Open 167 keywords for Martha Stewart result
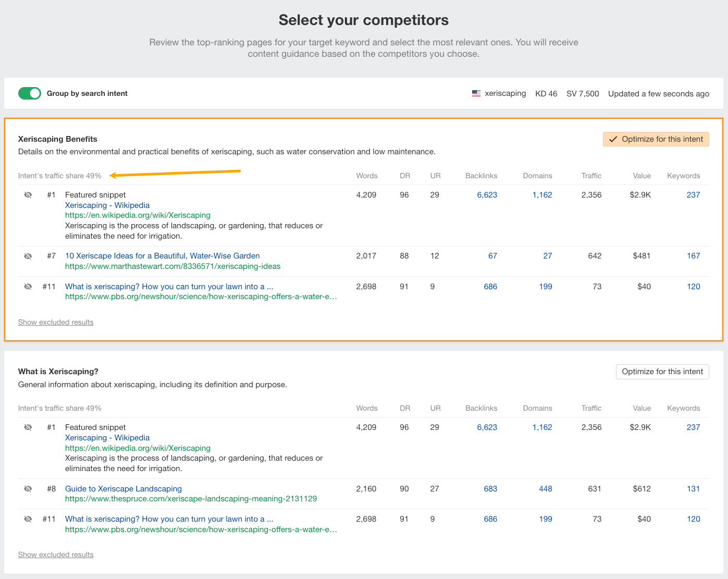The height and width of the screenshot is (579, 728). pos(693,256)
